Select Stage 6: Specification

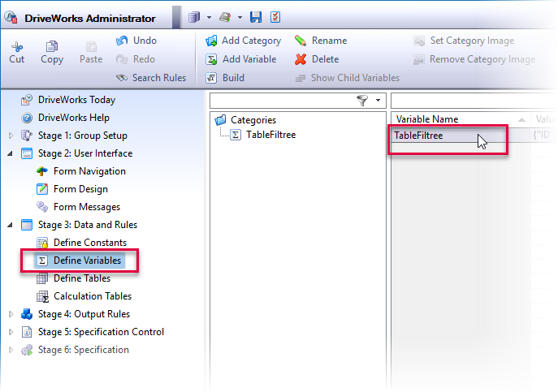click(75, 350)
